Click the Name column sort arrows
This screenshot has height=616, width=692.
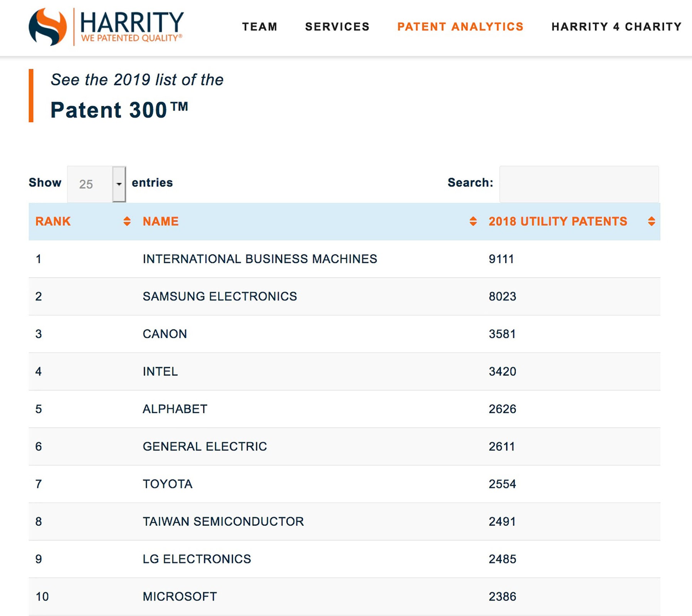click(x=473, y=221)
